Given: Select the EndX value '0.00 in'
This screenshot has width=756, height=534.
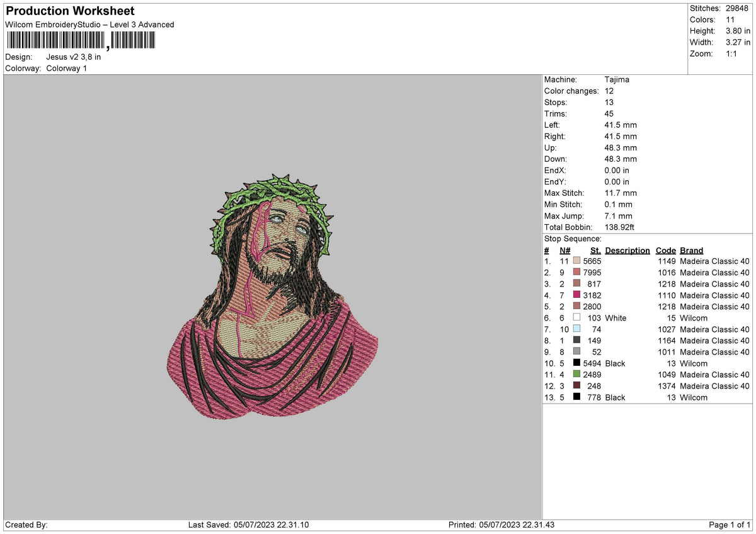Looking at the screenshot, I should (616, 170).
